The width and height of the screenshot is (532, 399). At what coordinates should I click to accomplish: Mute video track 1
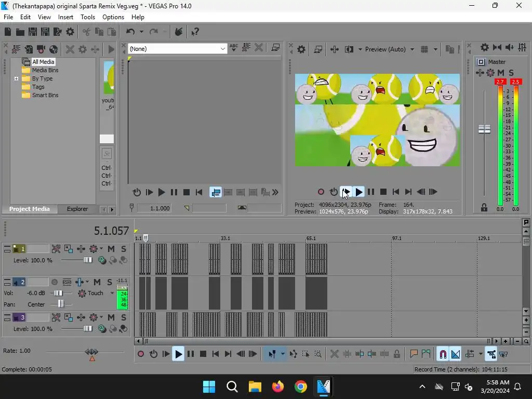pos(111,249)
